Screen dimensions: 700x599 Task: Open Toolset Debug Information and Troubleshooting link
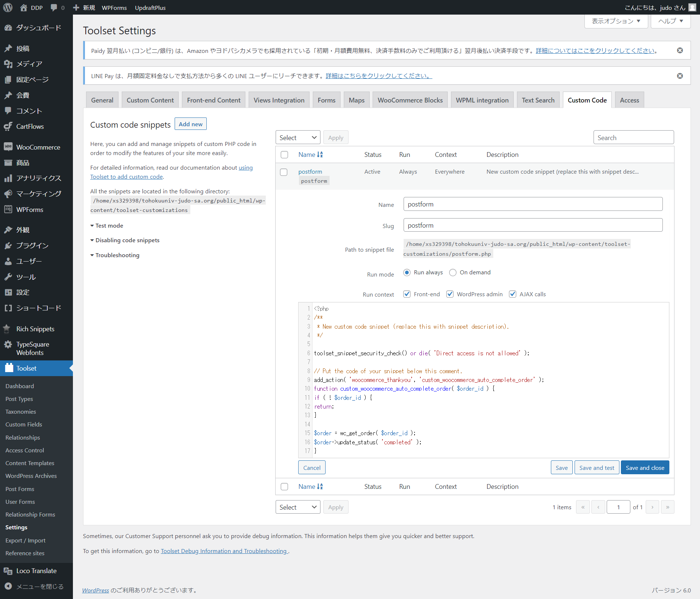[225, 551]
